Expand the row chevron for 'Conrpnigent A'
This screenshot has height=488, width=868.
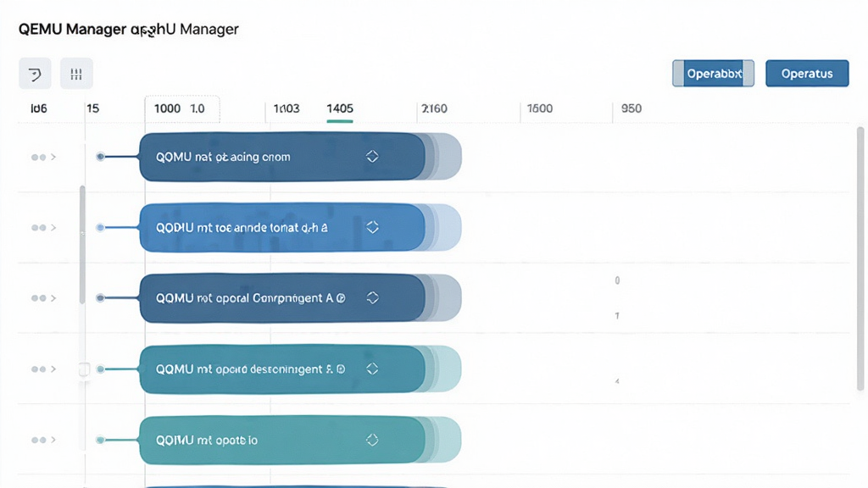click(53, 298)
